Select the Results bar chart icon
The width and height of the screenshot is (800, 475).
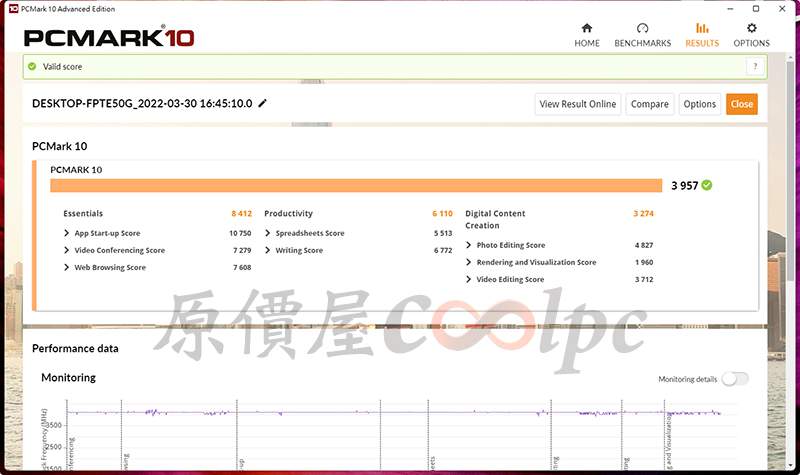(x=702, y=28)
